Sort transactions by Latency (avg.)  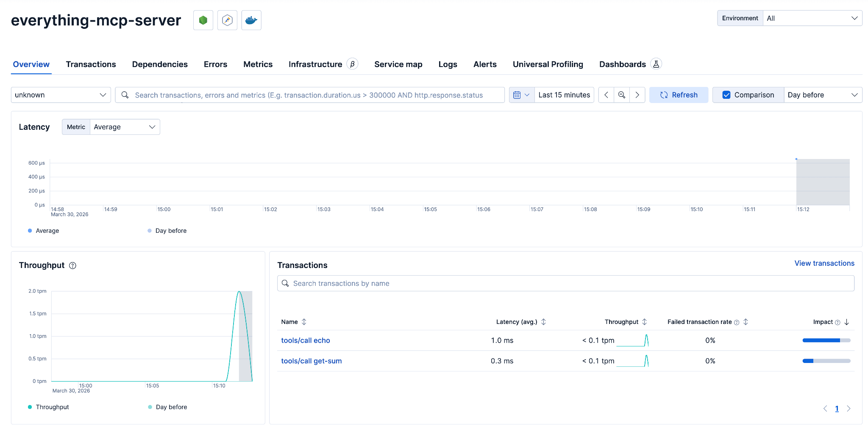click(x=543, y=322)
